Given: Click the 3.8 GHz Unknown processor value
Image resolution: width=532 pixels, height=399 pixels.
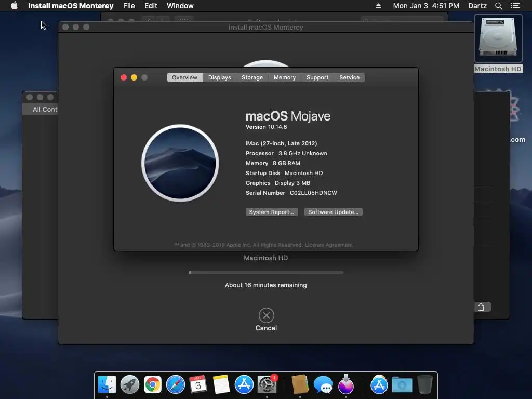Looking at the screenshot, I should [303, 153].
